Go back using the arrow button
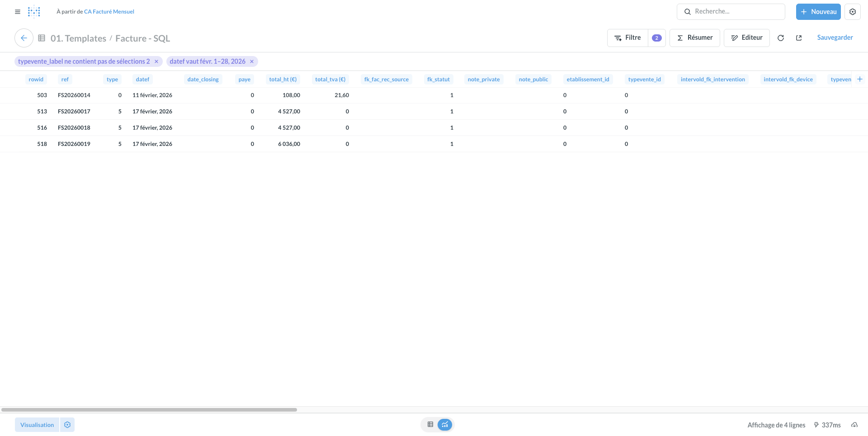The width and height of the screenshot is (868, 436). (24, 38)
